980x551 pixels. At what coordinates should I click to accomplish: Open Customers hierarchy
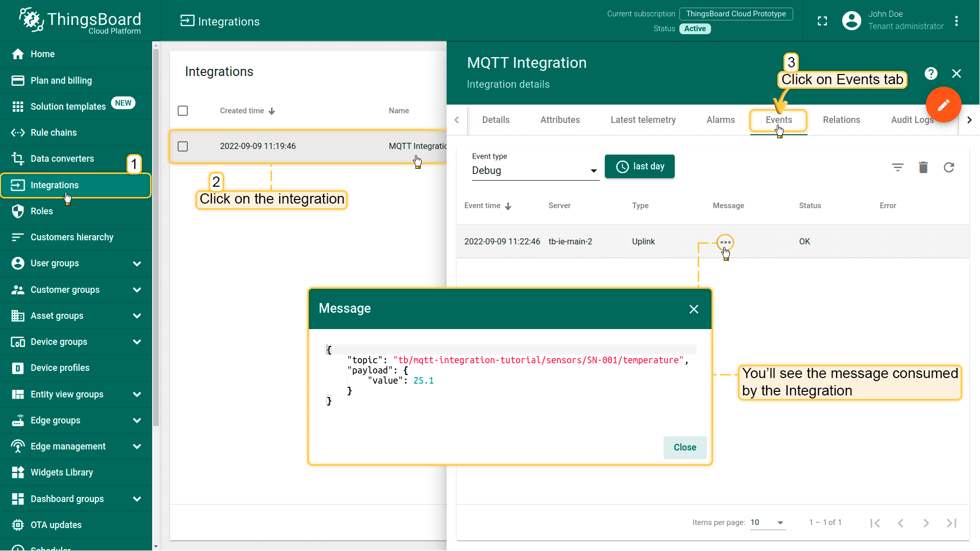point(76,237)
